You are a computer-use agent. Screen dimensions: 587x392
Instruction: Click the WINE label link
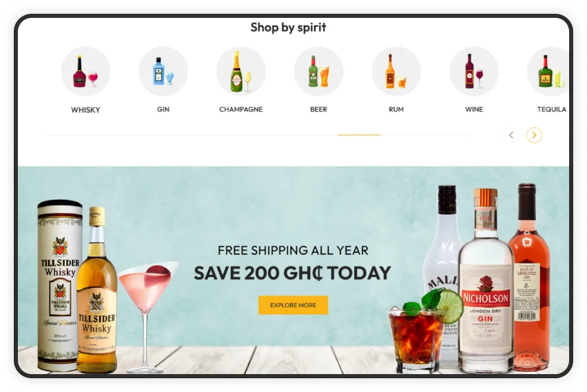(474, 110)
